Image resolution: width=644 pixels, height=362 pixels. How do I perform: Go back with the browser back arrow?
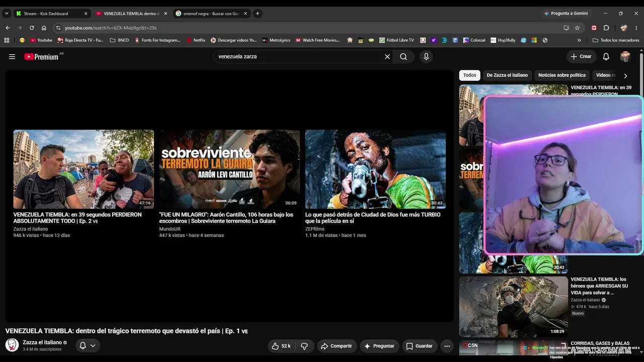point(8,28)
